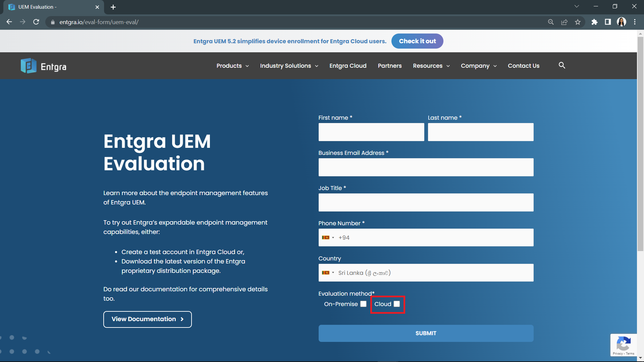Image resolution: width=644 pixels, height=362 pixels.
Task: Switch to the UEM Evaluation browser tab
Action: pyautogui.click(x=50, y=7)
